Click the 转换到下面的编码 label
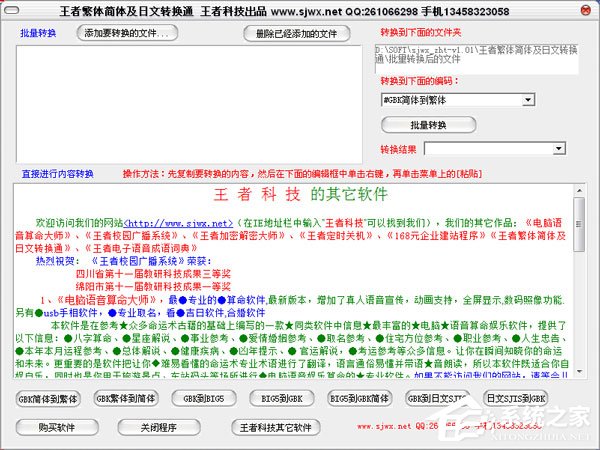 point(419,81)
